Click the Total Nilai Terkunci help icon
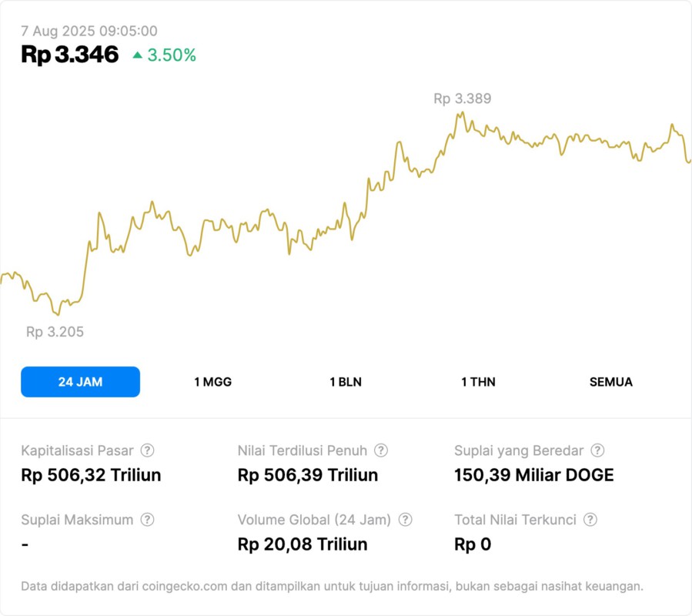Screen dimensions: 692x616 [x=590, y=520]
